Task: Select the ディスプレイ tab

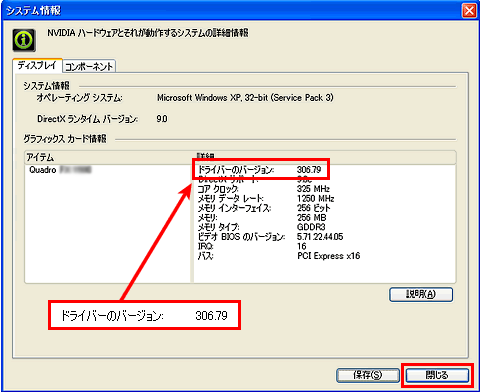Action: (x=37, y=65)
